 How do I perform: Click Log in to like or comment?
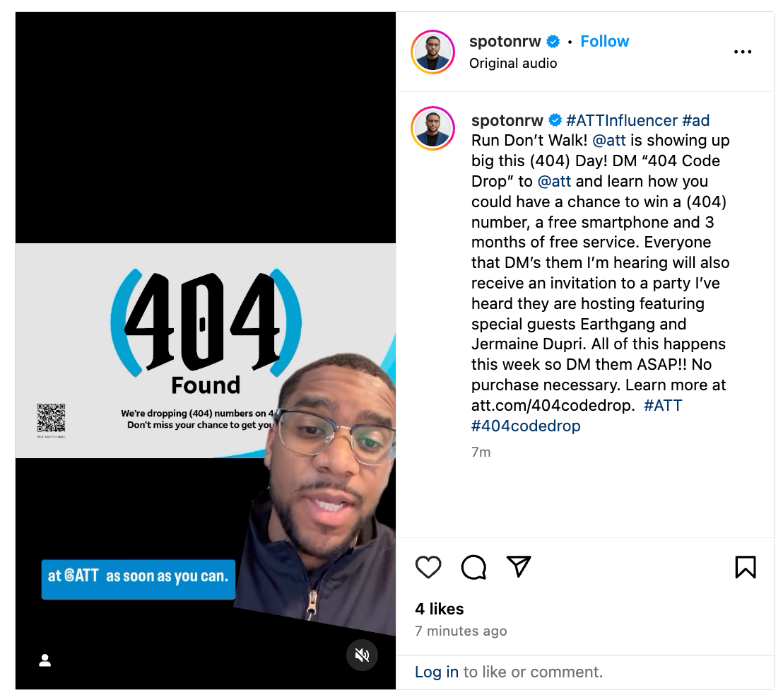pos(437,672)
